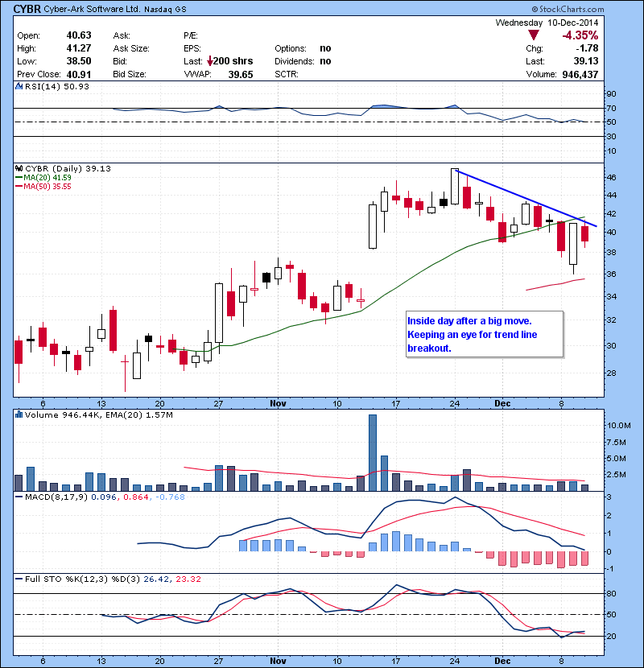Click the volume bars icon beside Volume label
This screenshot has height=668, width=644.
(19, 414)
